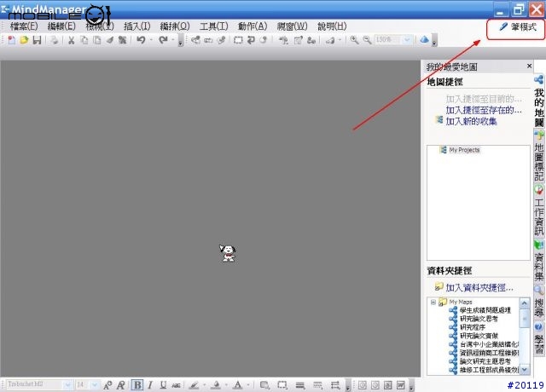Toggle Italic formatting
Viewport: 546px width, 392px height.
pyautogui.click(x=150, y=385)
